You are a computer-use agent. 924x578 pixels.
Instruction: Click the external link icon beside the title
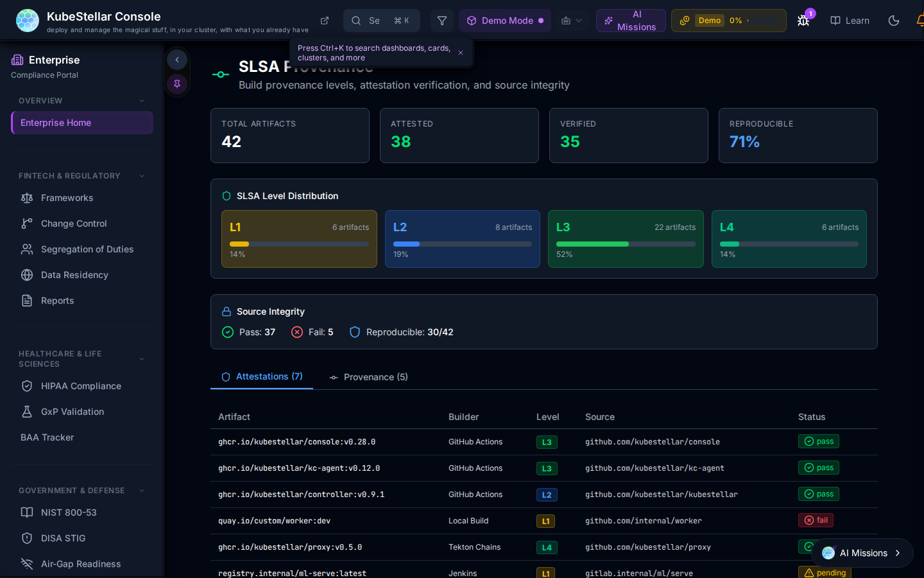pos(325,21)
